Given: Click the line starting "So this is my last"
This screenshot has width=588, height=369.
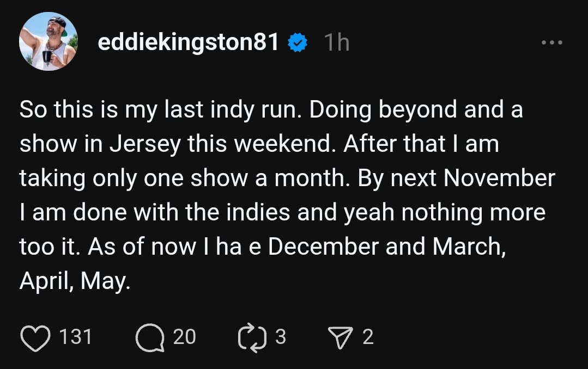Looking at the screenshot, I should 271,110.
